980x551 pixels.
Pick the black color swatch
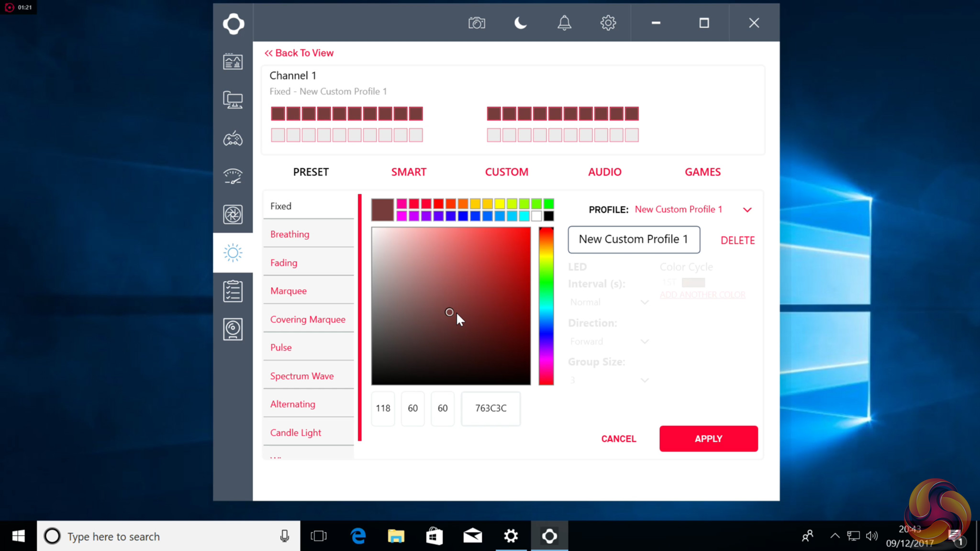pyautogui.click(x=549, y=216)
